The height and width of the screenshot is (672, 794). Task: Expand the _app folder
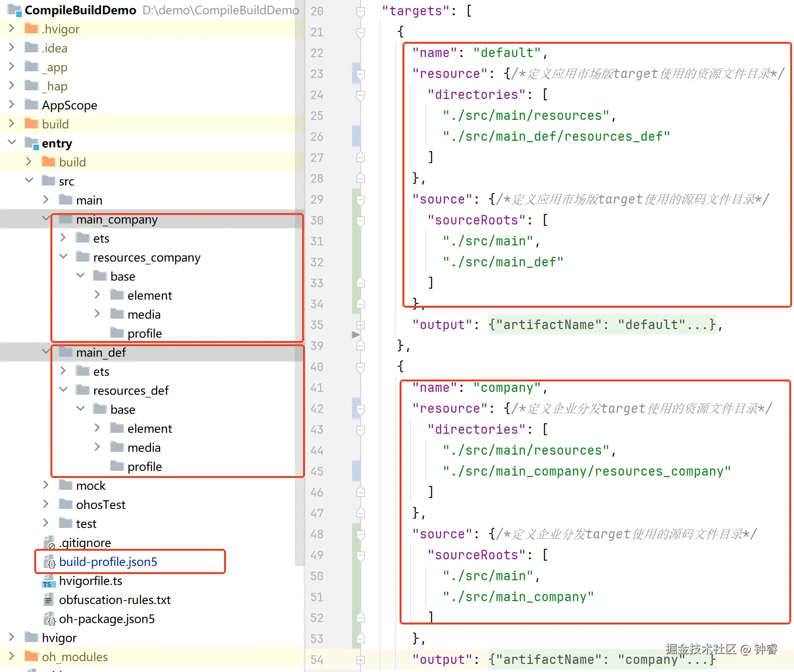[x=11, y=67]
